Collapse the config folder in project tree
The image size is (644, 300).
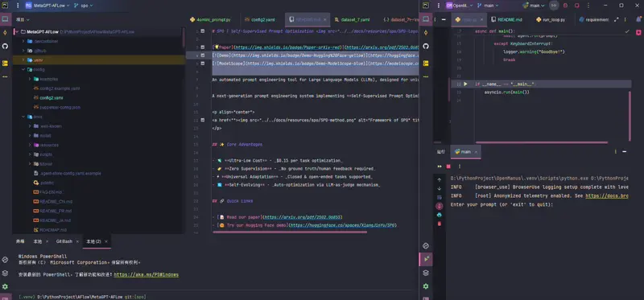tap(23, 69)
